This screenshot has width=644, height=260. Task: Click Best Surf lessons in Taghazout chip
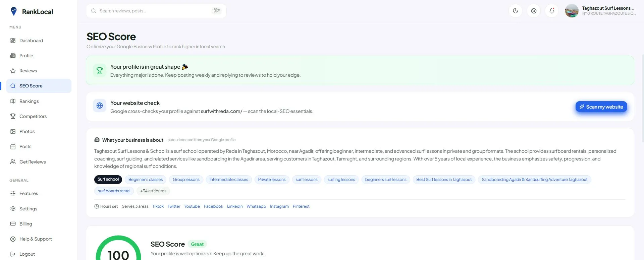[444, 180]
